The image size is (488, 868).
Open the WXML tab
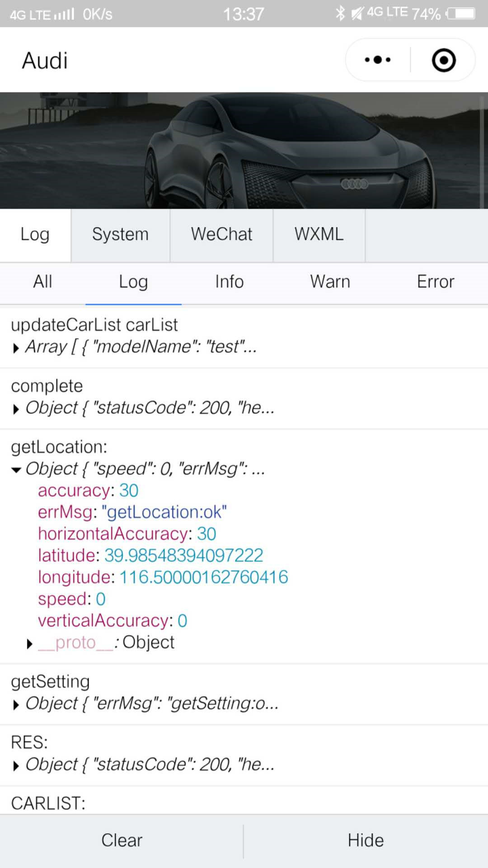pyautogui.click(x=319, y=235)
